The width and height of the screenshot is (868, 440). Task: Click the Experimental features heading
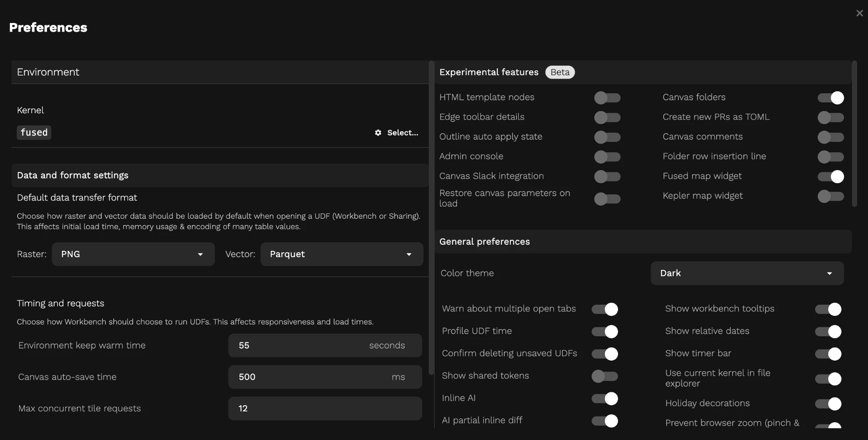pyautogui.click(x=489, y=72)
